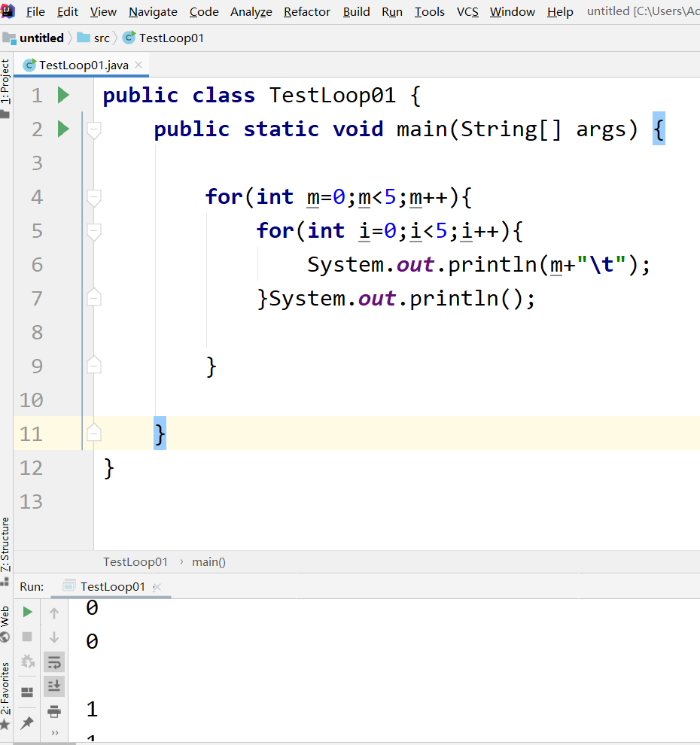Click line number 13 in gutter
The image size is (700, 745).
32,501
